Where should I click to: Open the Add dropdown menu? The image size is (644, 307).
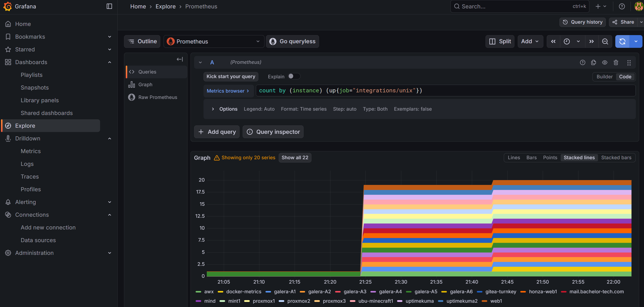point(530,41)
